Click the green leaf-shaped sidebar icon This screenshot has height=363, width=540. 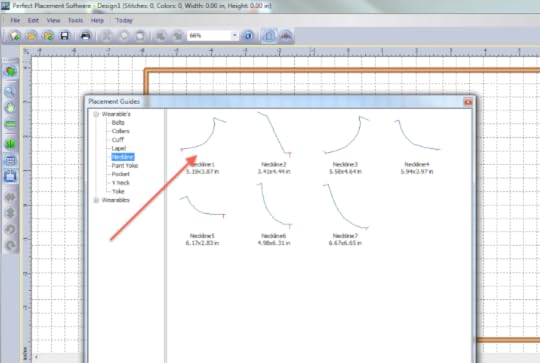coord(10,144)
